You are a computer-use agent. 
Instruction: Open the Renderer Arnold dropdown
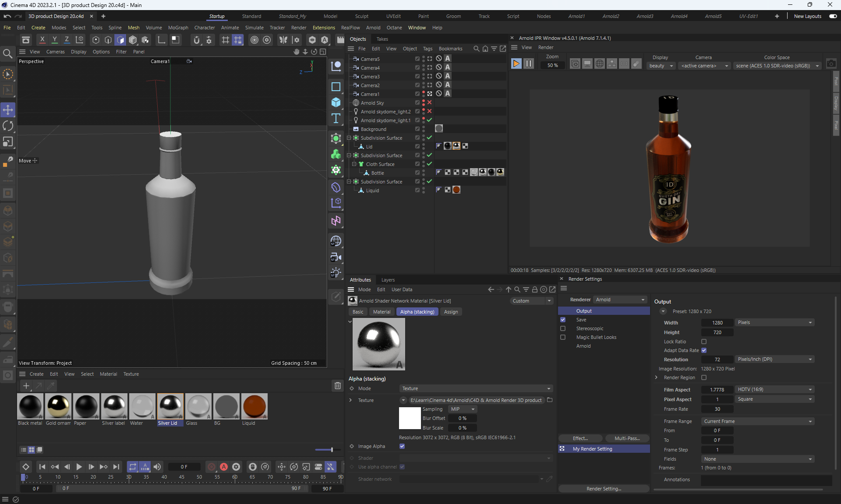pos(620,300)
